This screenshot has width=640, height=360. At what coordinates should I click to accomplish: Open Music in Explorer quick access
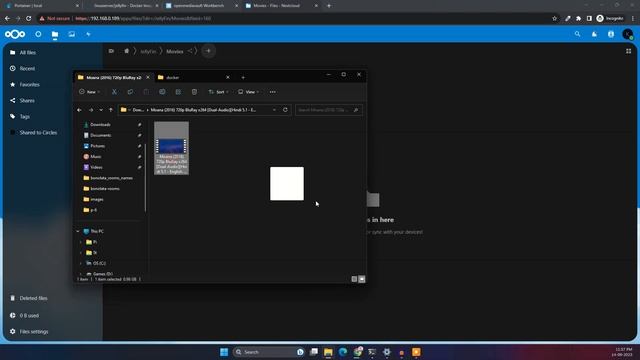pos(96,157)
